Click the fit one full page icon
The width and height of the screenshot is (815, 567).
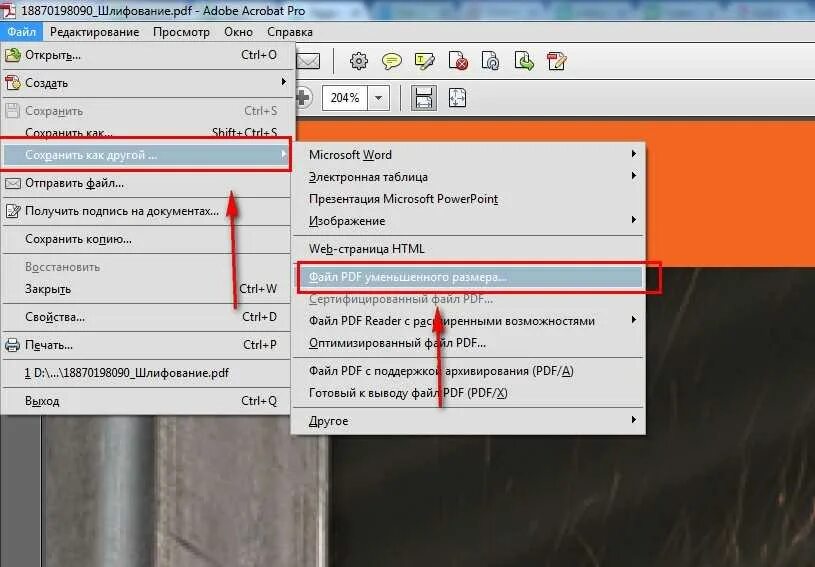coord(457,98)
